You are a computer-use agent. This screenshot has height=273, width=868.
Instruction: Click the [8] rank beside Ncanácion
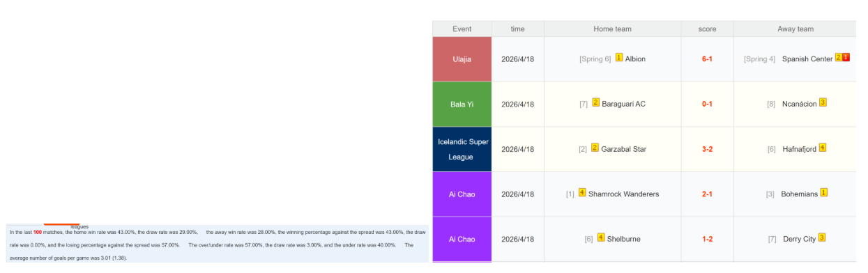point(770,104)
